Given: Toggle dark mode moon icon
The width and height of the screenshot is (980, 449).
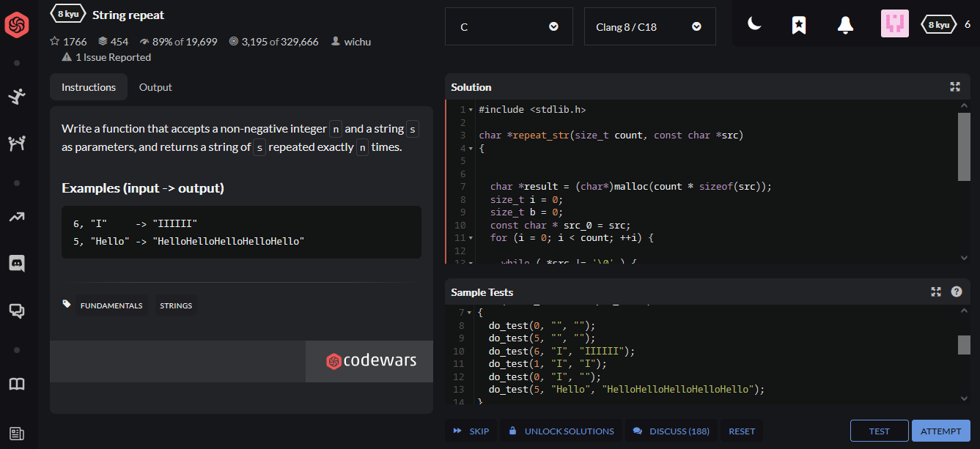Looking at the screenshot, I should tap(754, 24).
